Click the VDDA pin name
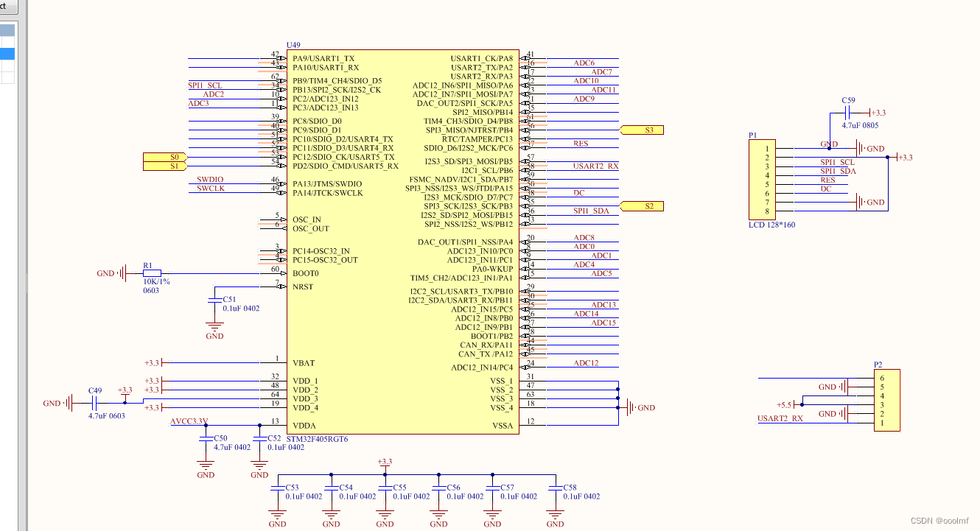 pos(304,426)
